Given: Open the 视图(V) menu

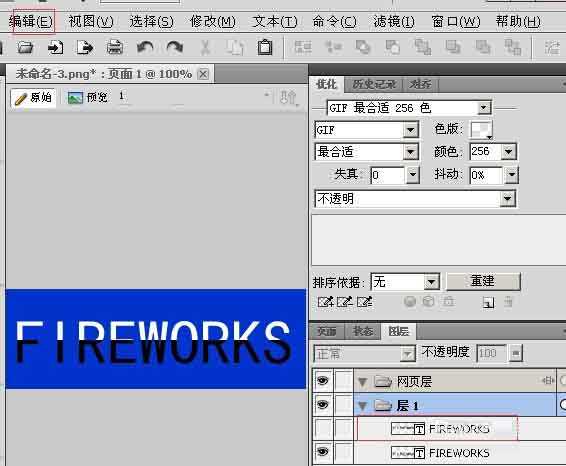Looking at the screenshot, I should 91,22.
